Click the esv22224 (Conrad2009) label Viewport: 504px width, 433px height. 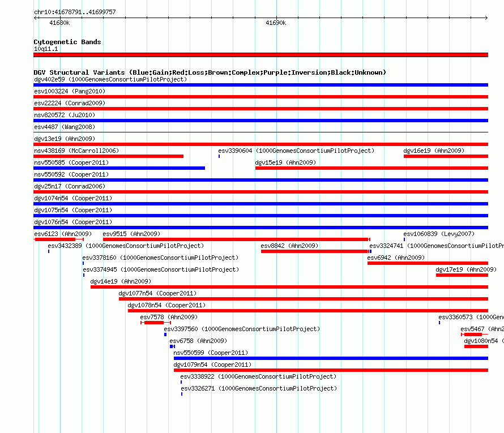pos(70,103)
